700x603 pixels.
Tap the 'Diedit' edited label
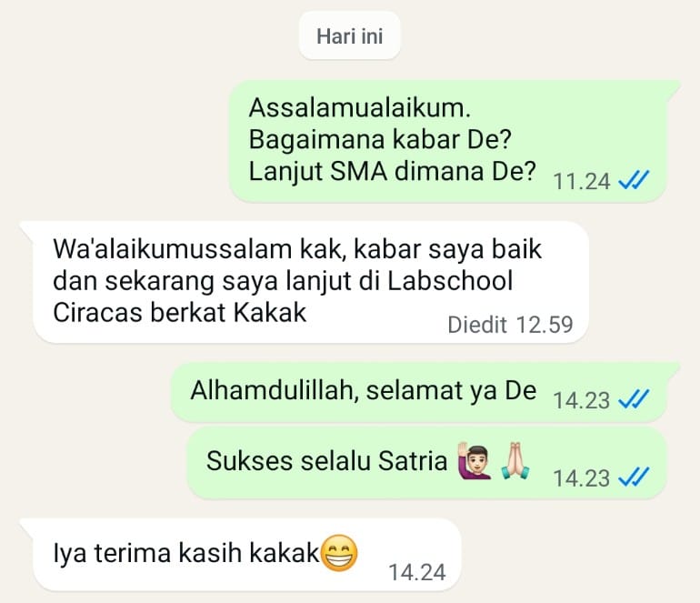pos(477,325)
